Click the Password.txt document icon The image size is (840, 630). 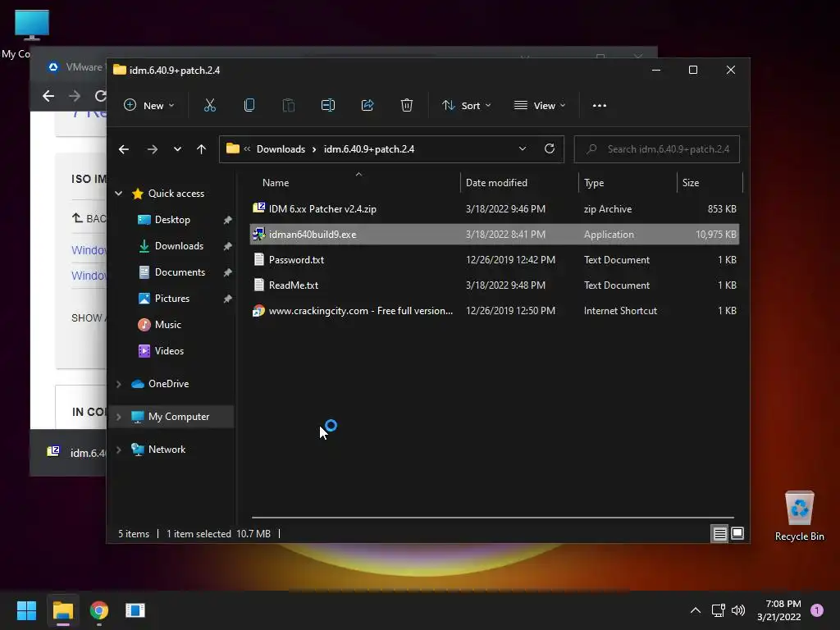258,260
